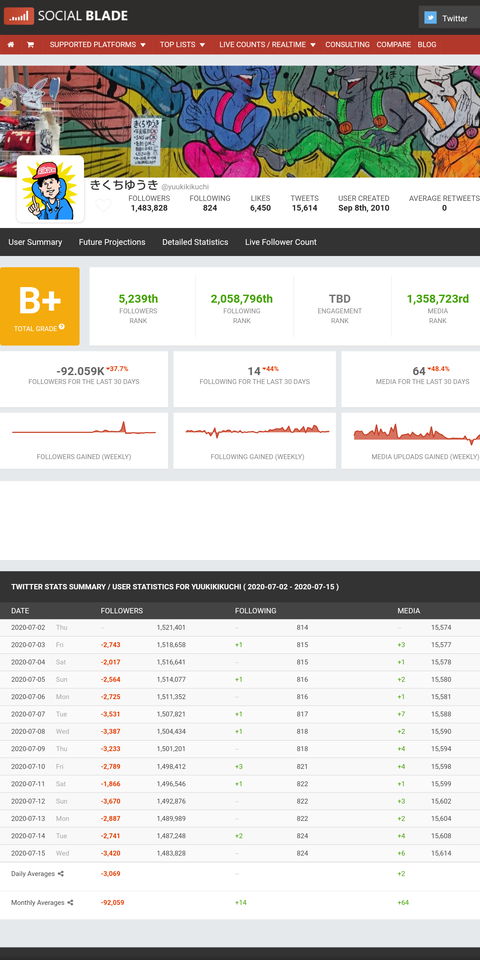Click the -3,670 follower change value
Viewport: 480px width, 960px height.
coord(111,801)
